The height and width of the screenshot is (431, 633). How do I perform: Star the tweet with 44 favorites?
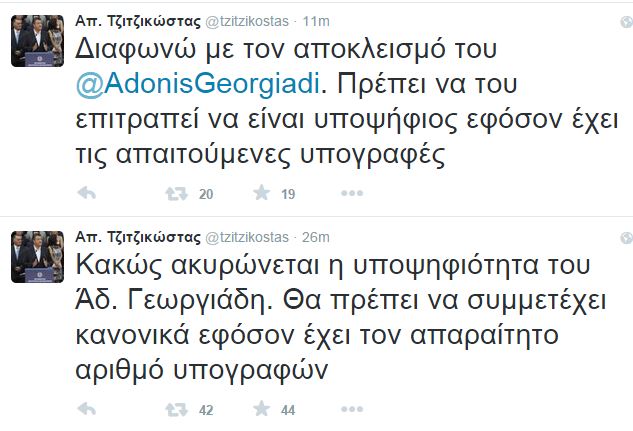click(263, 408)
